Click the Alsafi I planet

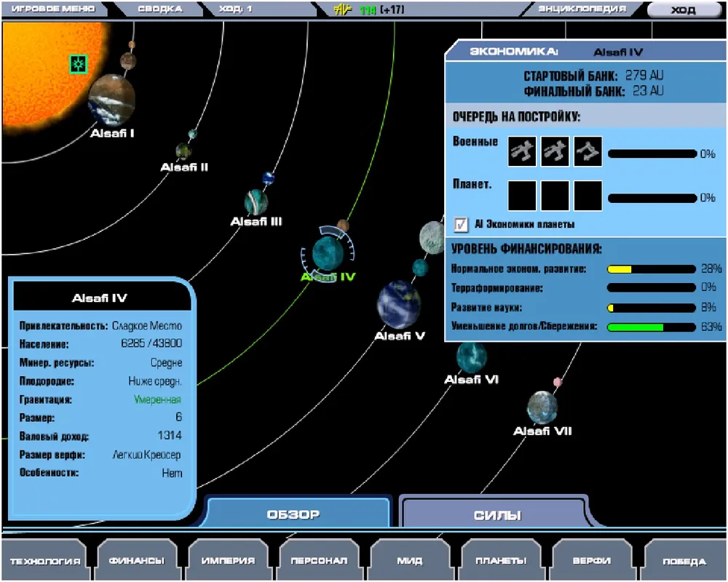[x=111, y=100]
